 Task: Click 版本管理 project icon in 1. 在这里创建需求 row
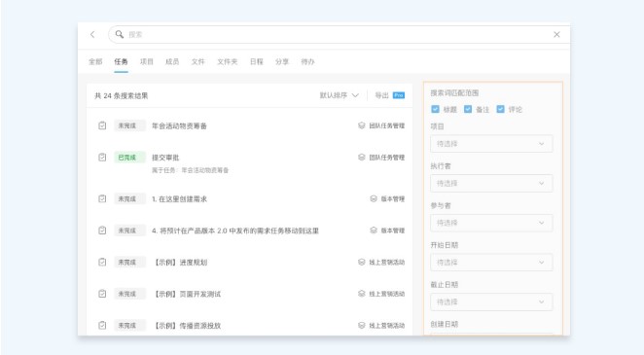pyautogui.click(x=374, y=198)
